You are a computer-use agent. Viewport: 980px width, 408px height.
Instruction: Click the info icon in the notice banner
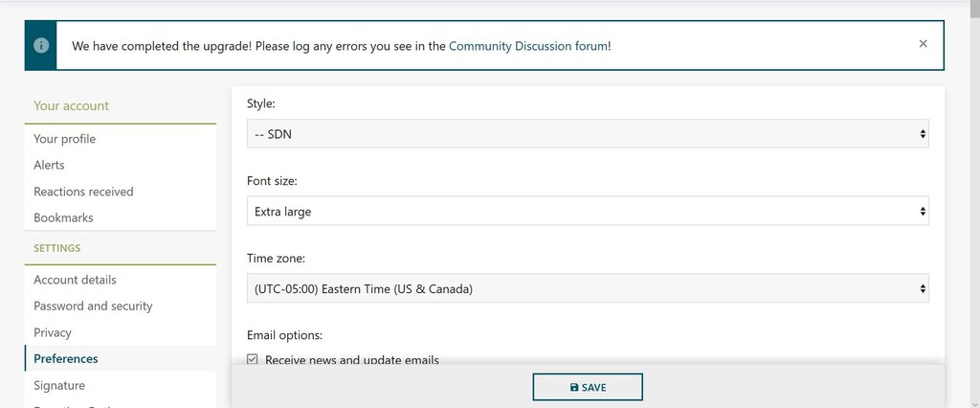coord(40,46)
